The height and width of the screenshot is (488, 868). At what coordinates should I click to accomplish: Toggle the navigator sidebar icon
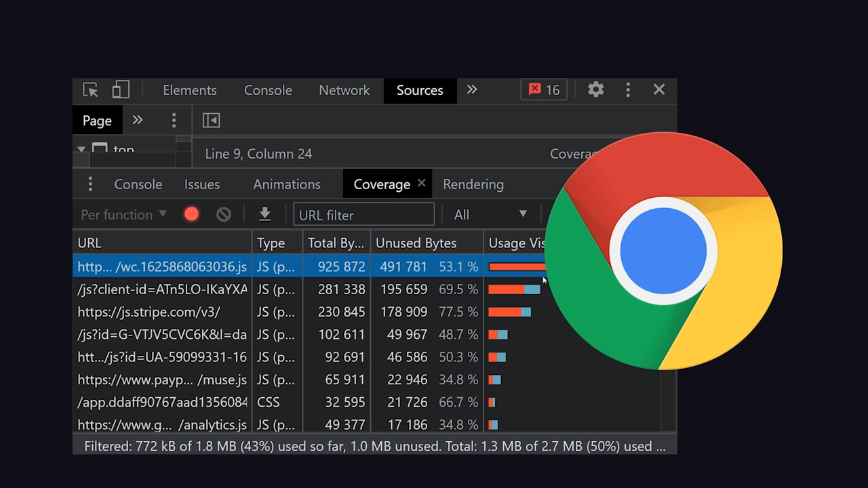coord(211,120)
